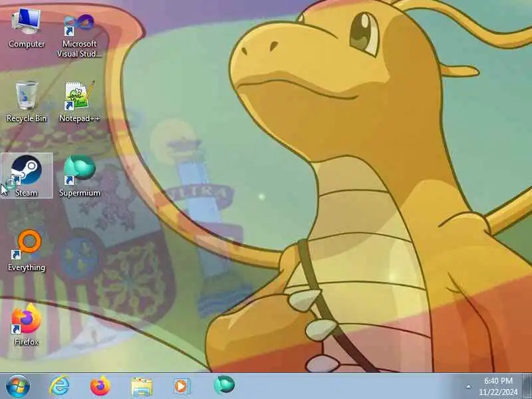
Task: Click the Show desktop strip
Action: coord(527,386)
